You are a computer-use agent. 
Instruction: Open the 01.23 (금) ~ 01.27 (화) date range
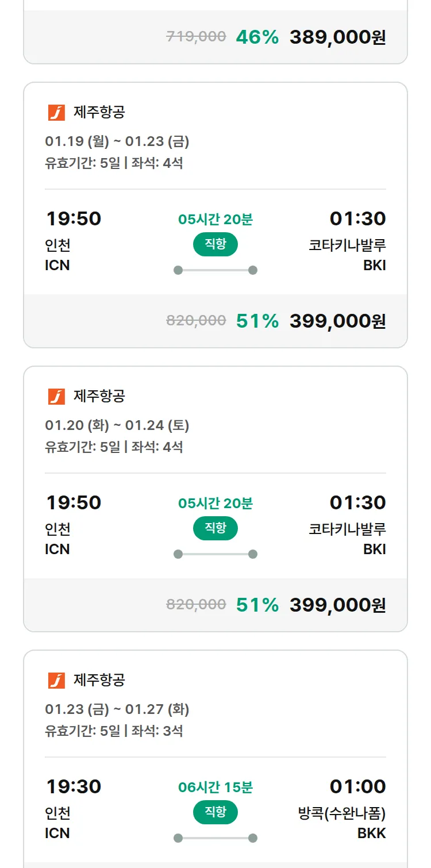[117, 709]
